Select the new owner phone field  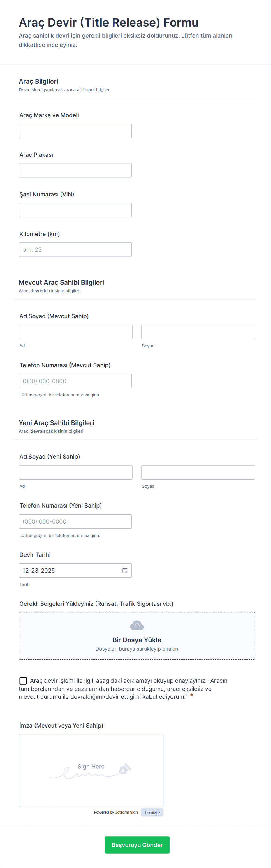pyautogui.click(x=75, y=521)
